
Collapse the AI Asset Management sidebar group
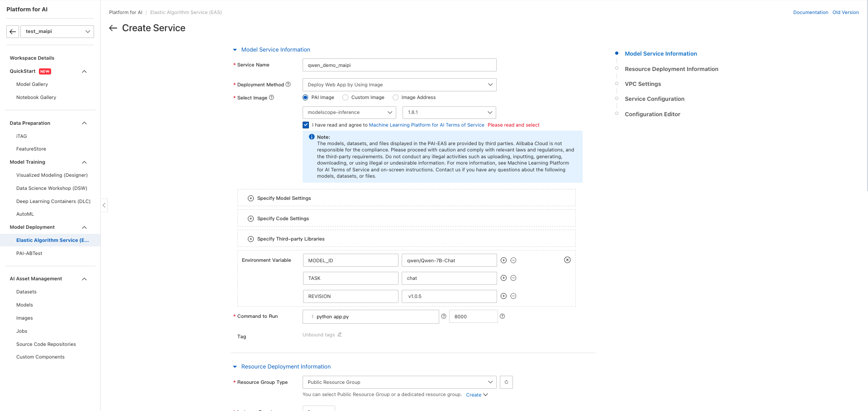tap(84, 279)
